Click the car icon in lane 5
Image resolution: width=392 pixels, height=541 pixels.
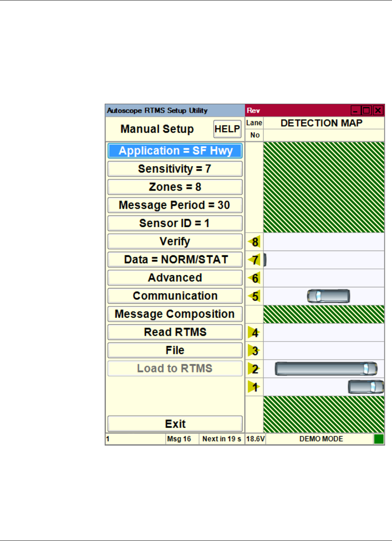click(329, 296)
